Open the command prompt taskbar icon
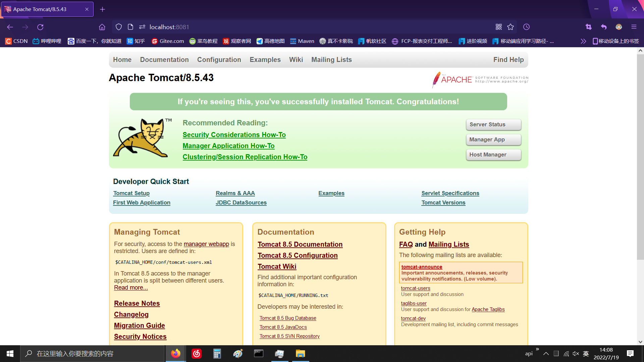The width and height of the screenshot is (644, 362). click(259, 354)
